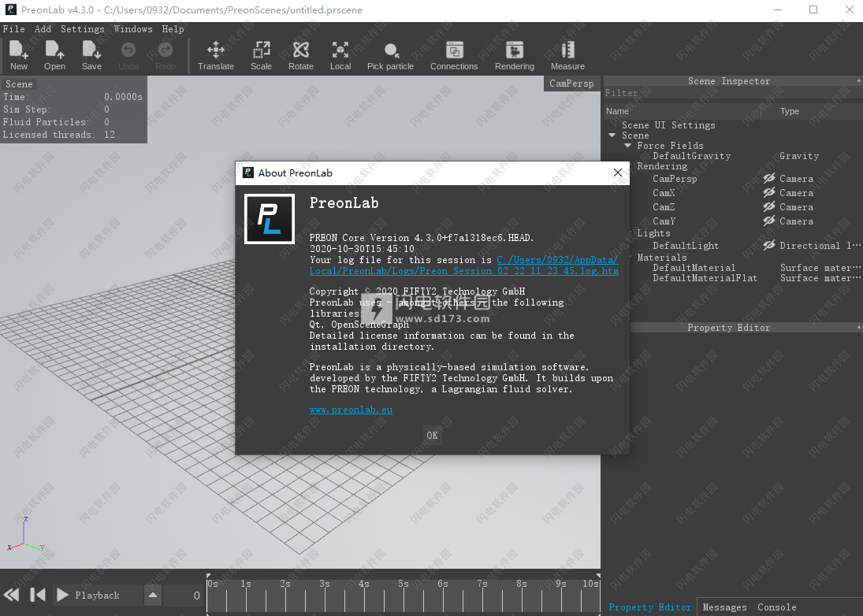This screenshot has height=616, width=863.
Task: Activate the Pick particle tool
Action: (x=390, y=56)
